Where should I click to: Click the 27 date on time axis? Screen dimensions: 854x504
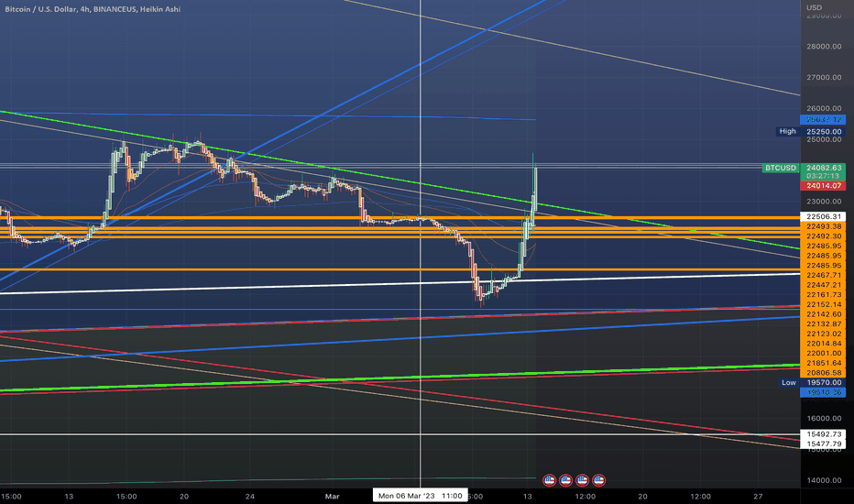pos(758,497)
